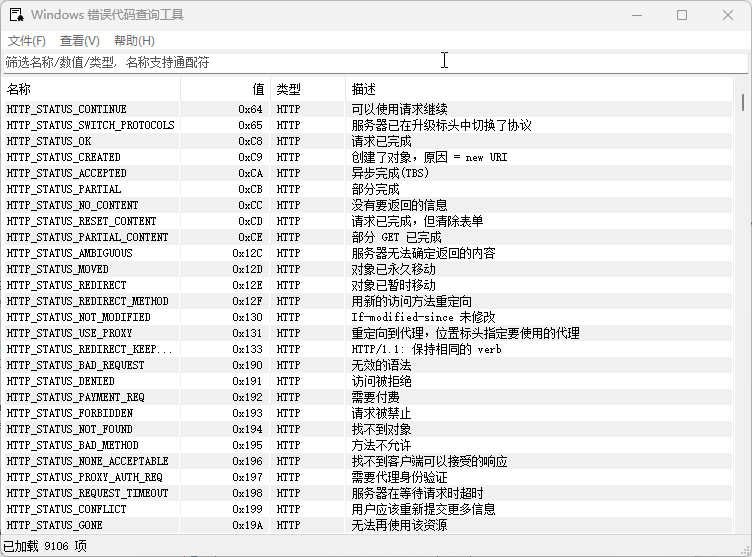The width and height of the screenshot is (752, 557).
Task: Click description 对象已永久移动
Action: coord(394,269)
